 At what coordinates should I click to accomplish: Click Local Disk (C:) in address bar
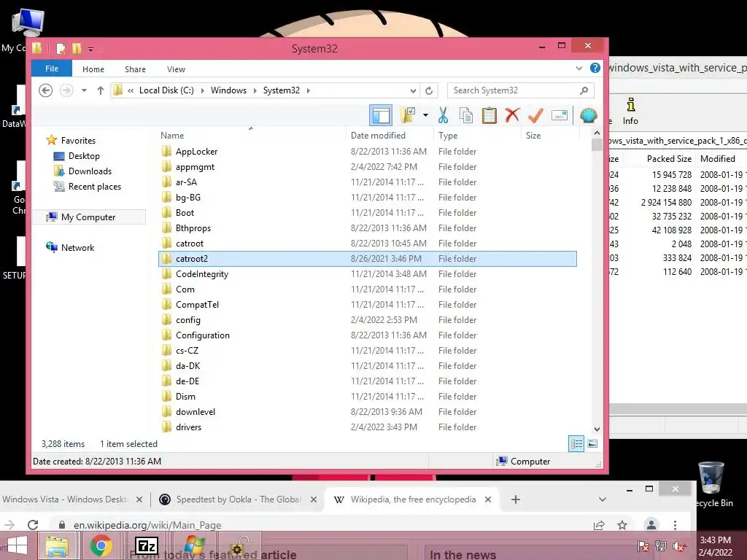click(166, 90)
